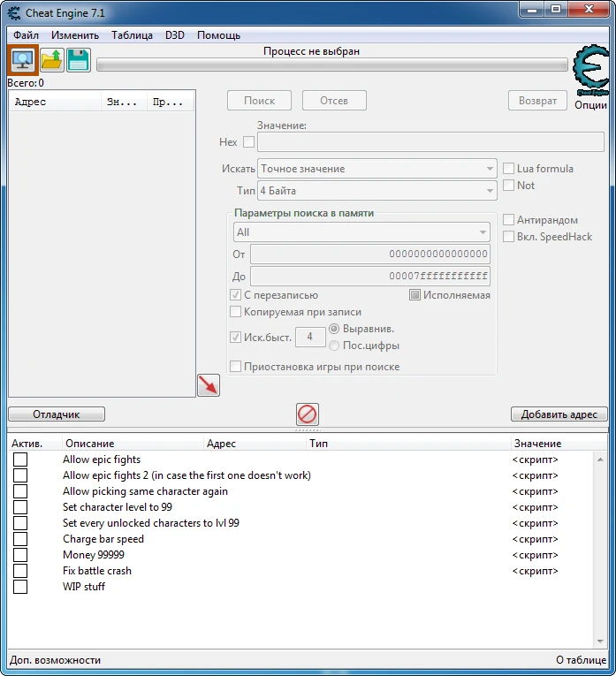Open Доп. возможности in status bar
This screenshot has width=616, height=676.
coord(55,660)
